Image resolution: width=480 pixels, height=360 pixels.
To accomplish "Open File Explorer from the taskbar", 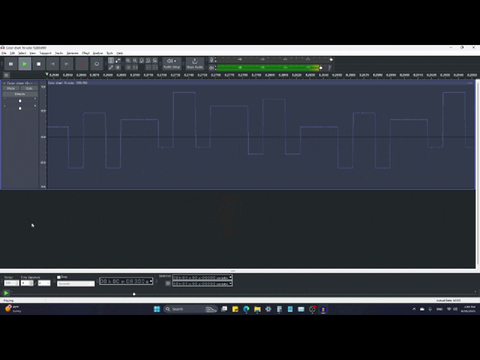I will tap(257, 309).
